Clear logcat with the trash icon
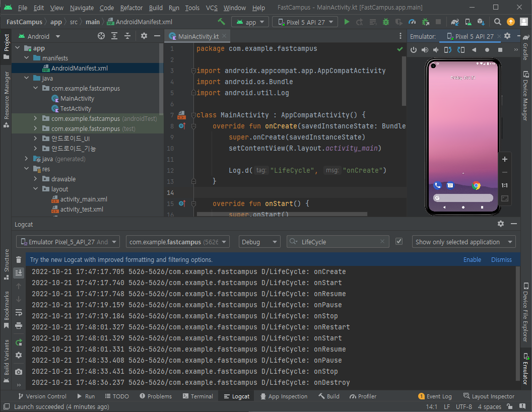 tap(19, 260)
